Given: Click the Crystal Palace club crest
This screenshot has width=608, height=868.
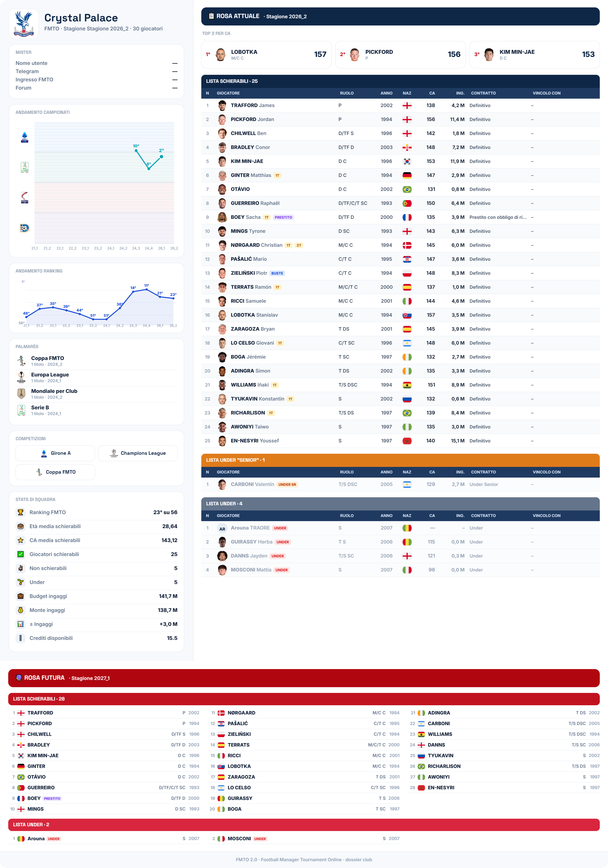Looking at the screenshot, I should point(24,24).
